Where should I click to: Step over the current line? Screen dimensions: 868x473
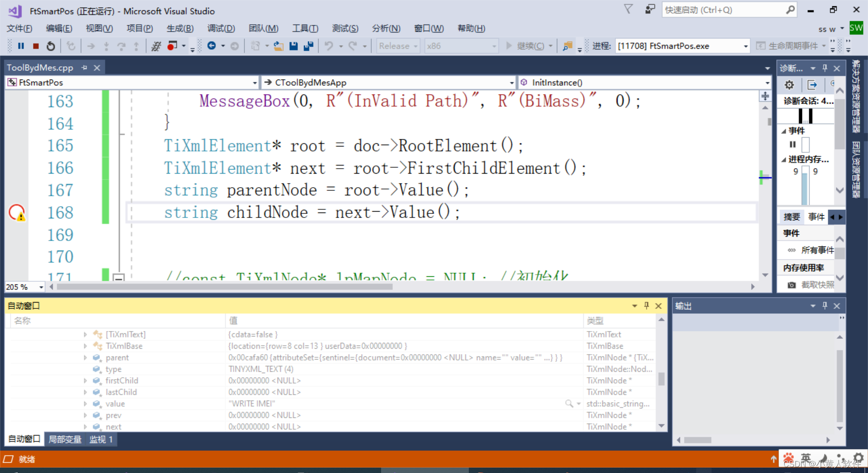(x=121, y=46)
